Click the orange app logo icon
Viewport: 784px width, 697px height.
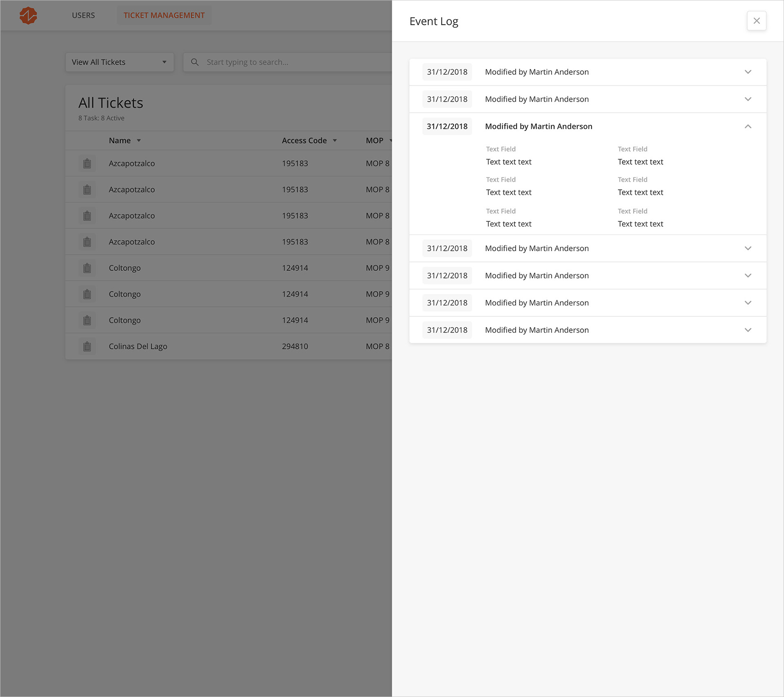pos(28,16)
